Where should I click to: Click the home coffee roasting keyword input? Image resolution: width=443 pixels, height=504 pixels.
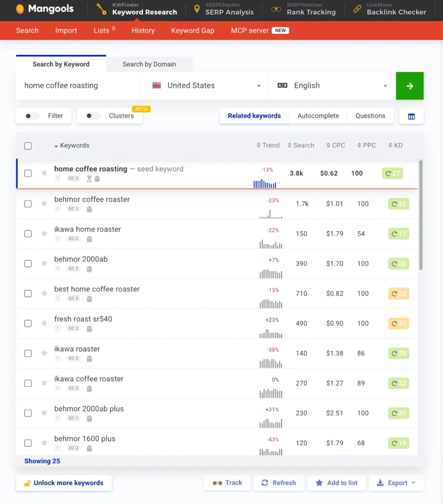78,86
